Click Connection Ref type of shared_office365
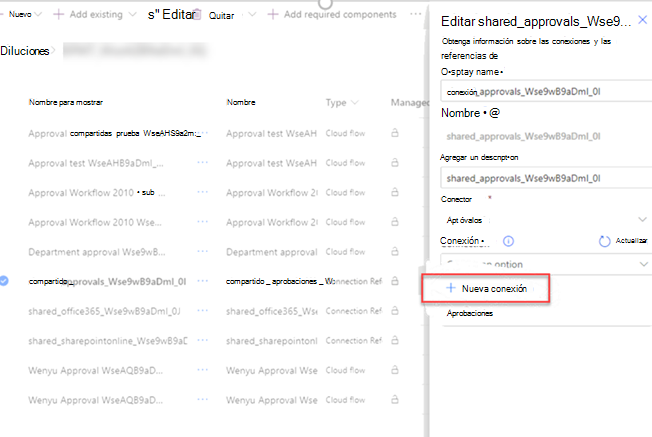The image size is (652, 437). [x=353, y=311]
